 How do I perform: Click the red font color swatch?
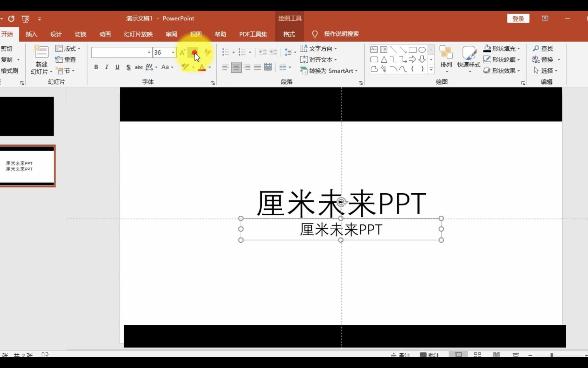[x=202, y=67]
